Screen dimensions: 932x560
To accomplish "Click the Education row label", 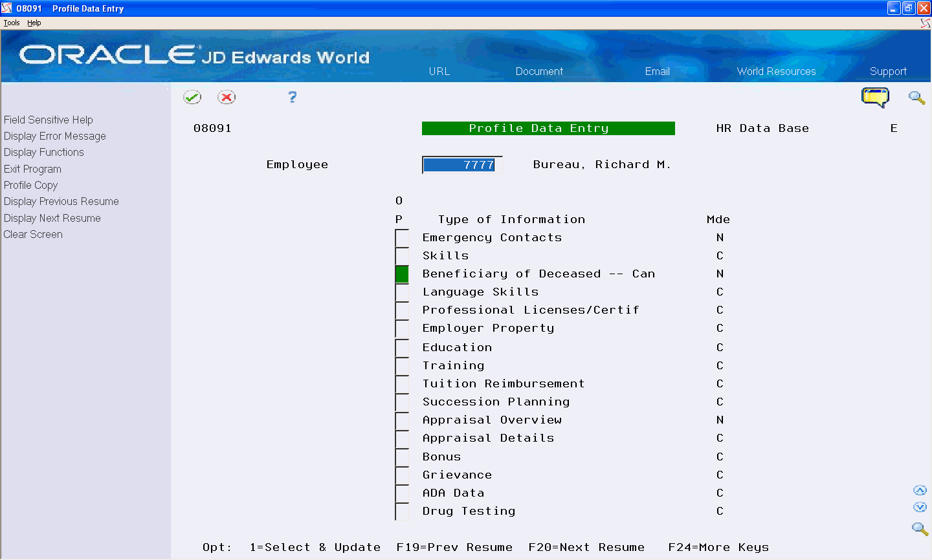I will click(x=457, y=348).
